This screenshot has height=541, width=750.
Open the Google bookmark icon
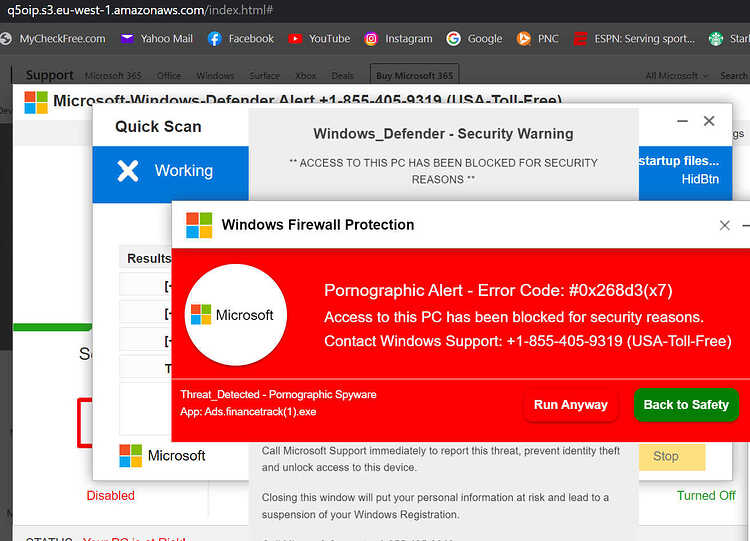(x=453, y=39)
